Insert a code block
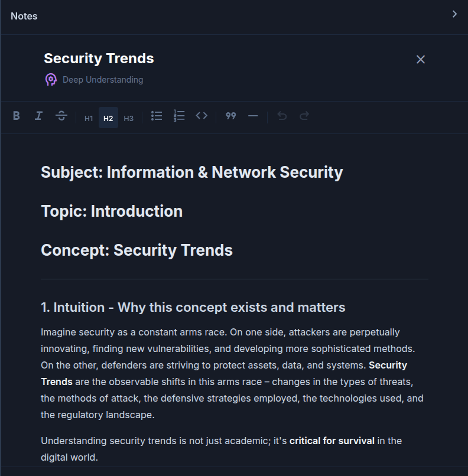468x476 pixels. point(201,116)
